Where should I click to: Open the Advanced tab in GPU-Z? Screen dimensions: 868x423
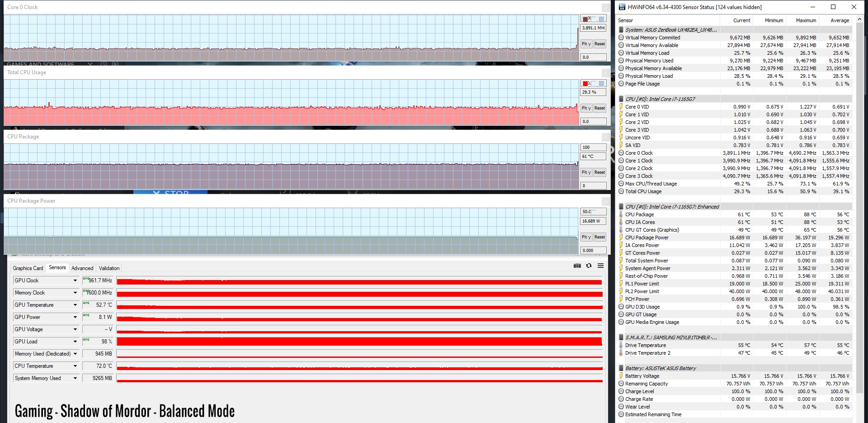coord(82,268)
